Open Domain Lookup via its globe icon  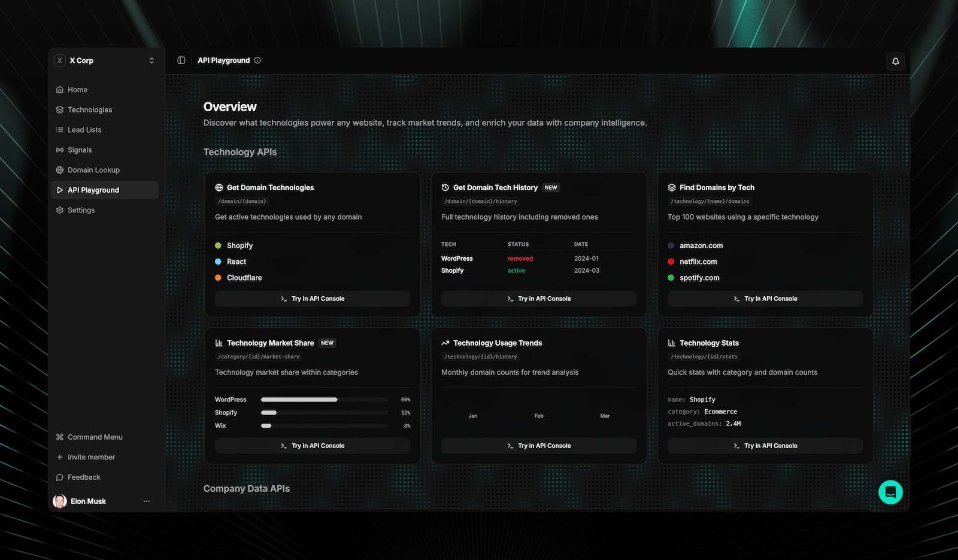pos(59,170)
